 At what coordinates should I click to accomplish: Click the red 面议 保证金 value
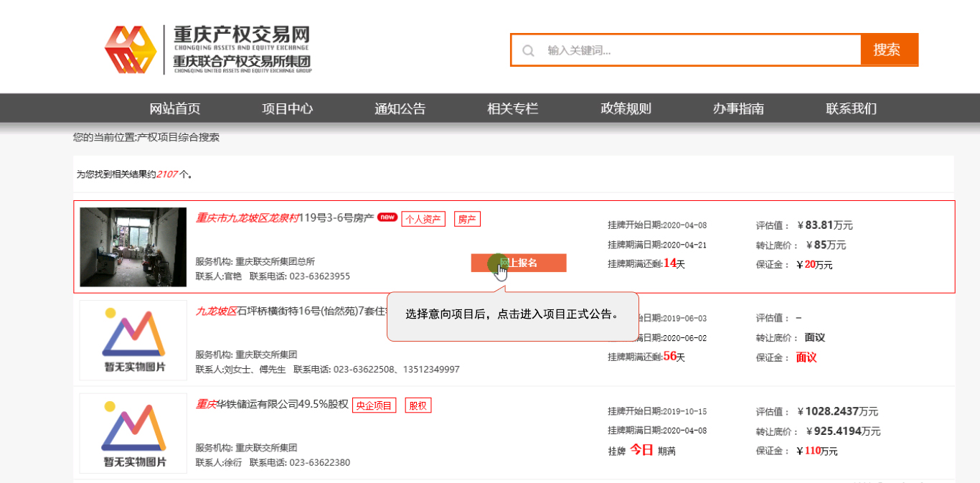point(806,357)
